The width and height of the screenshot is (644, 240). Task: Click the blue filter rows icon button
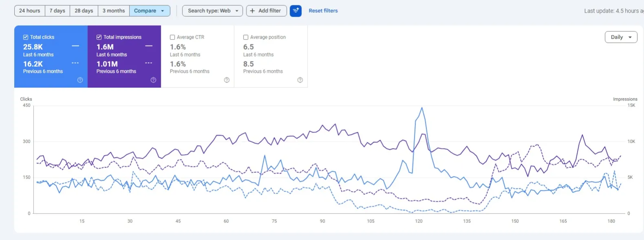point(296,11)
